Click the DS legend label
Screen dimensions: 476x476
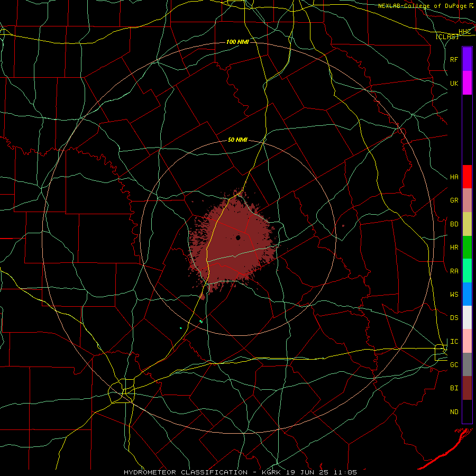coord(454,318)
